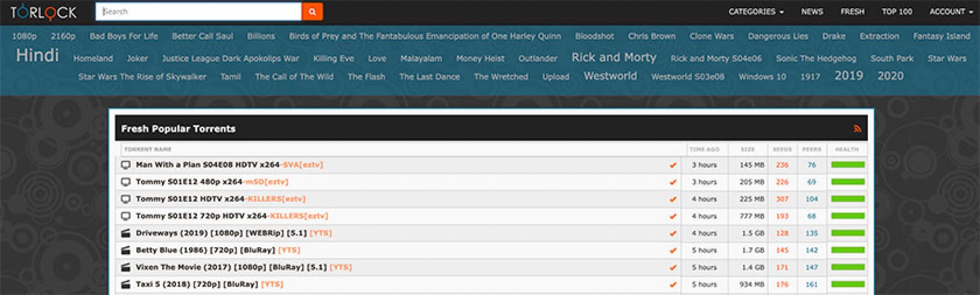Select the Rick and Morty tag
The height and width of the screenshot is (295, 980).
point(613,57)
